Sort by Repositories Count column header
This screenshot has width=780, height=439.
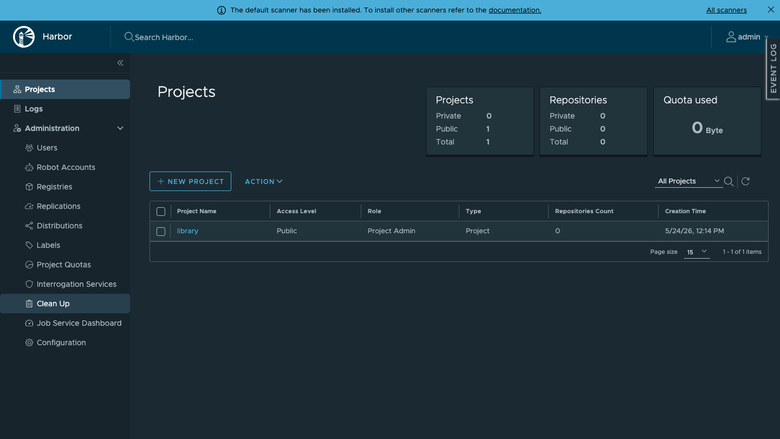click(584, 211)
